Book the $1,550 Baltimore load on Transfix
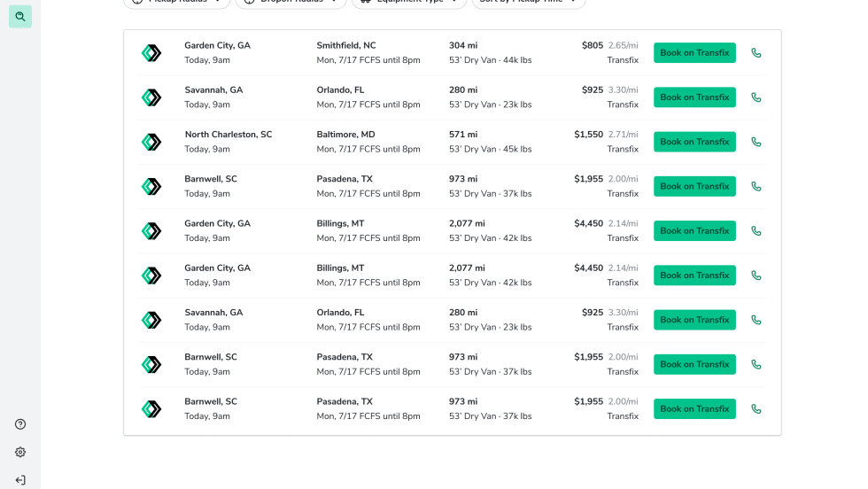The height and width of the screenshot is (489, 868). point(694,142)
